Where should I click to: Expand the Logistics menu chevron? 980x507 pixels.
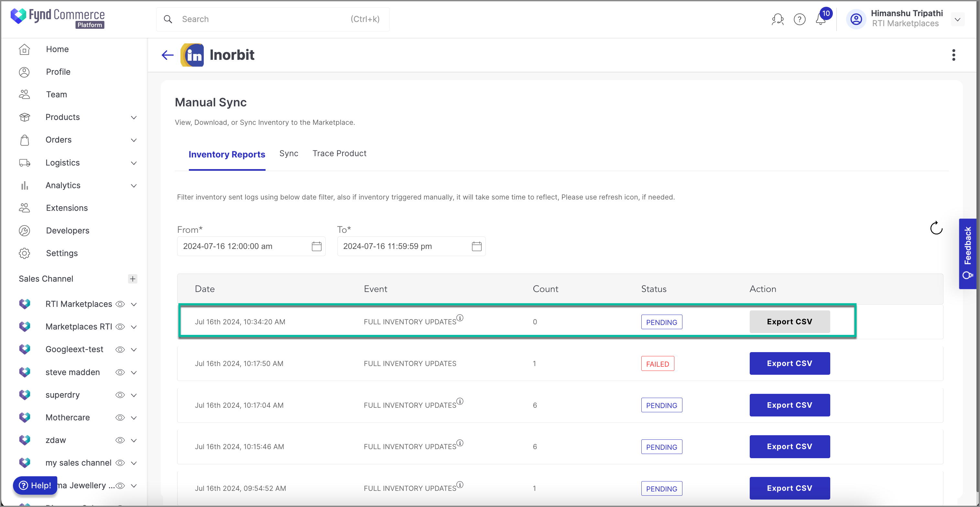[134, 163]
